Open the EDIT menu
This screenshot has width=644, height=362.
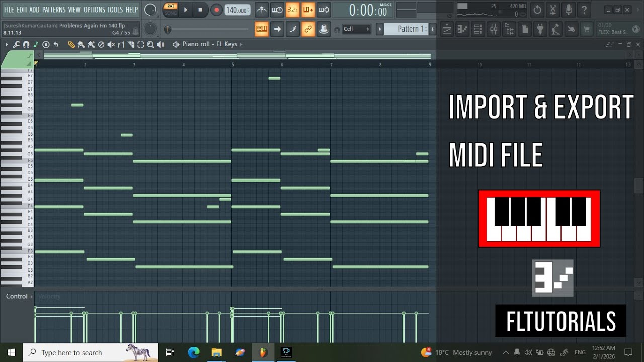pyautogui.click(x=22, y=10)
